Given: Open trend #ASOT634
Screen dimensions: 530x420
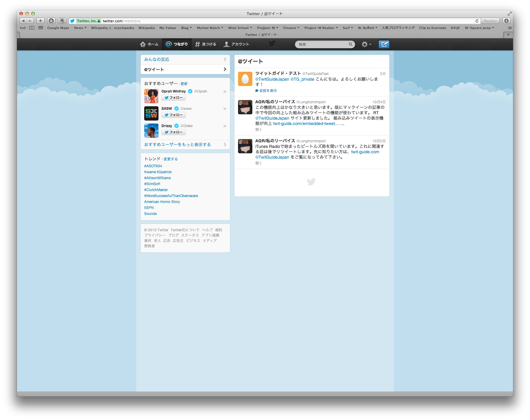Looking at the screenshot, I should [153, 166].
